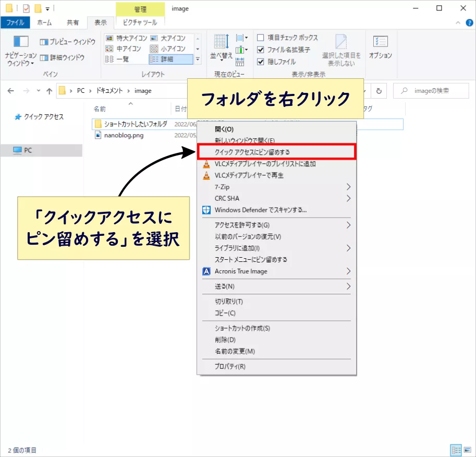Open Folder Options
Screen dimensions: 476x457
click(x=381, y=47)
